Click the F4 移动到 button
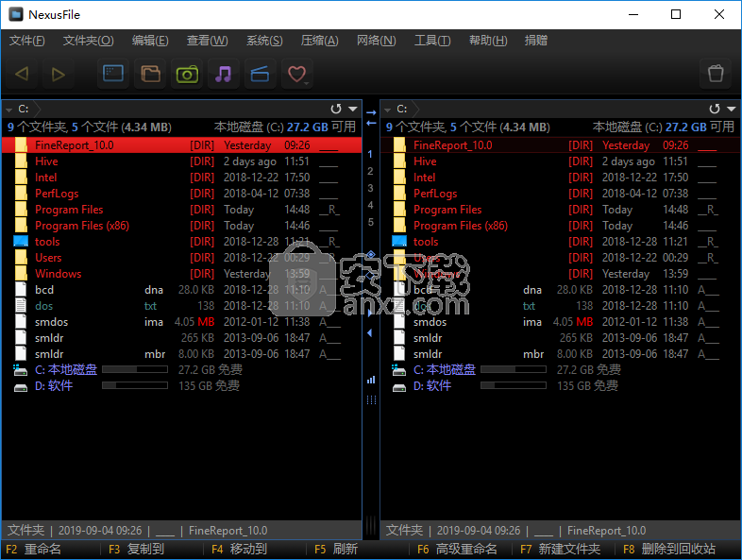742x560 pixels. click(240, 549)
